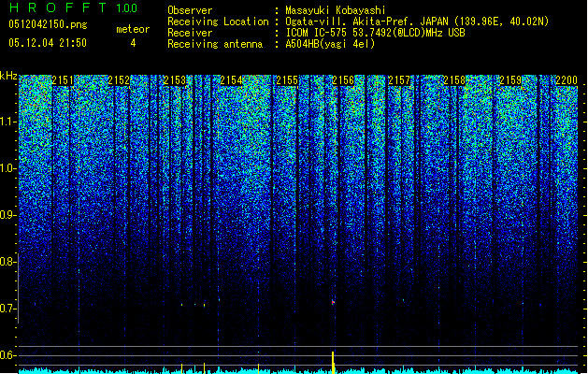This screenshot has height=374, width=588.
Task: Click the ICOM IC-575 receiver text
Action: click(375, 33)
